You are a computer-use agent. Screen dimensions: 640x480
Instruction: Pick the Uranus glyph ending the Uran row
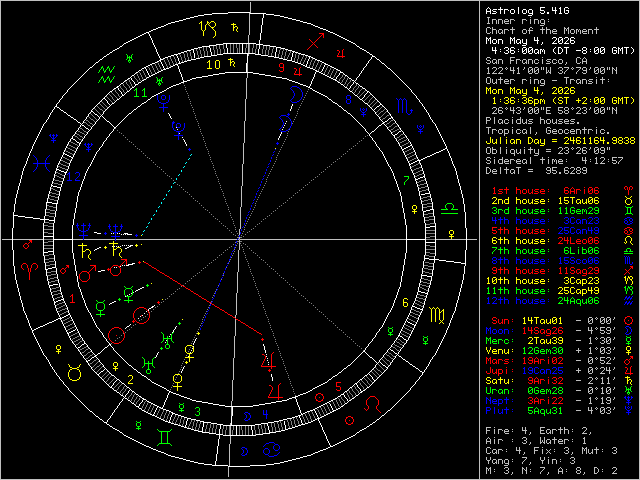(x=629, y=391)
